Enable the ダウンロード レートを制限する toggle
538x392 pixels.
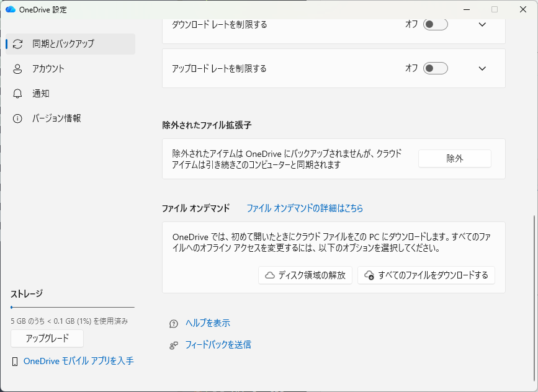[x=435, y=25]
